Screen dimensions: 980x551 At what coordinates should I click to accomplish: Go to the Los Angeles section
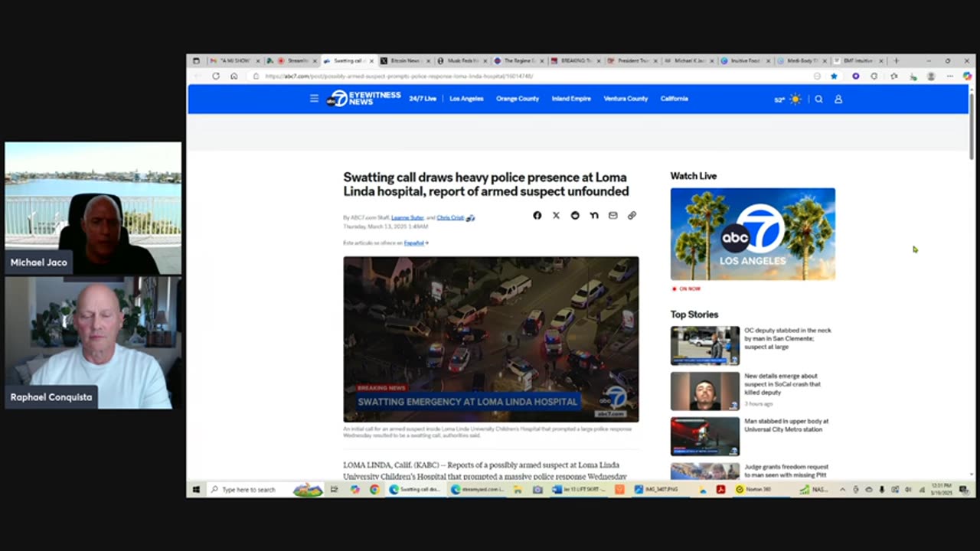[x=466, y=99]
